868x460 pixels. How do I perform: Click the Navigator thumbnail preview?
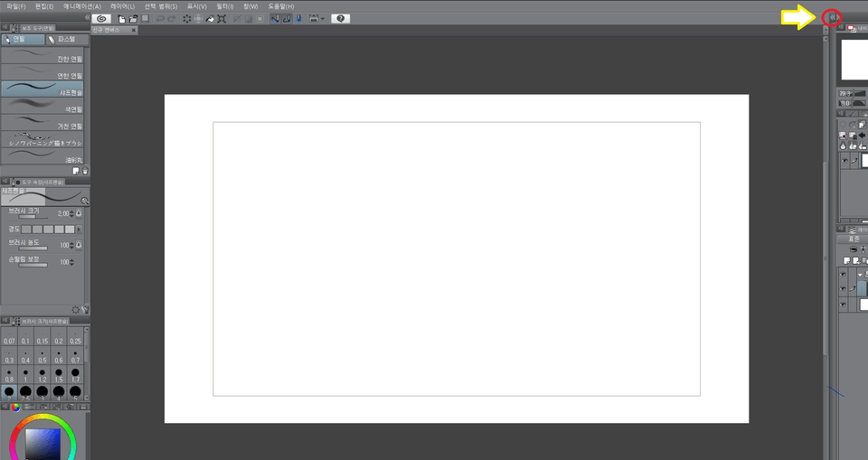tap(854, 60)
